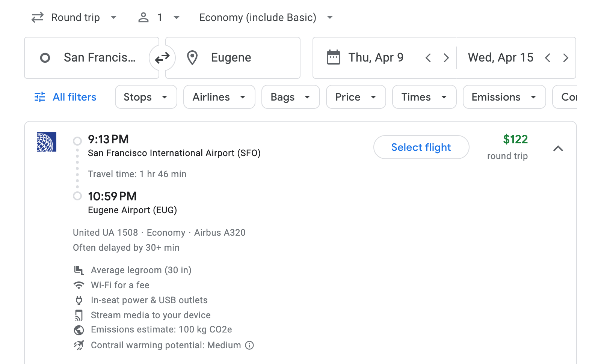Viewport: 601px width, 364px height.
Task: Click the All filters sliders icon
Action: (40, 97)
